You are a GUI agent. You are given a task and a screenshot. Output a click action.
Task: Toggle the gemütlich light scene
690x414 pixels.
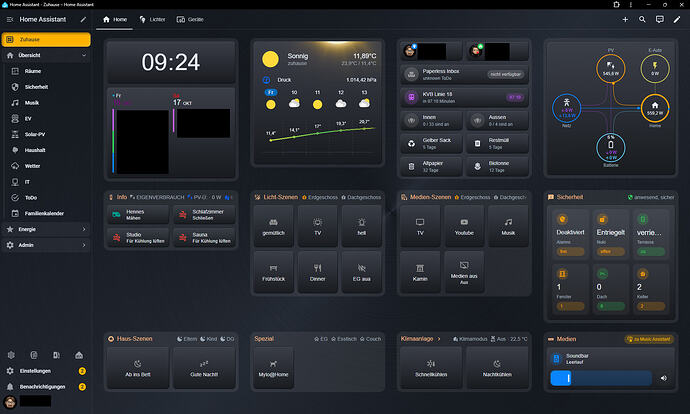(273, 226)
